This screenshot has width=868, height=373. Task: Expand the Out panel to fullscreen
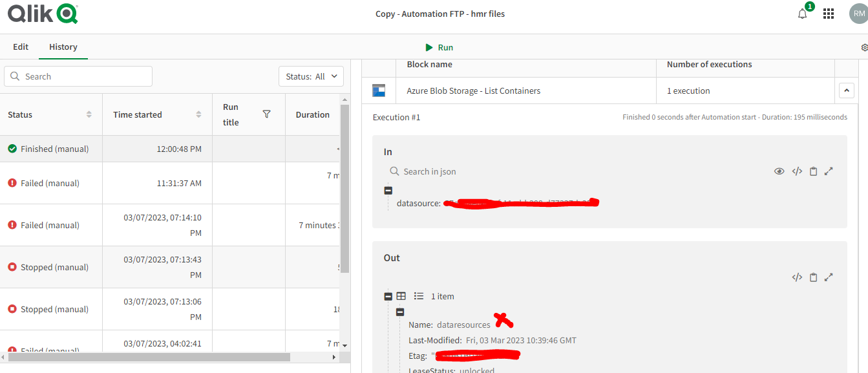829,277
